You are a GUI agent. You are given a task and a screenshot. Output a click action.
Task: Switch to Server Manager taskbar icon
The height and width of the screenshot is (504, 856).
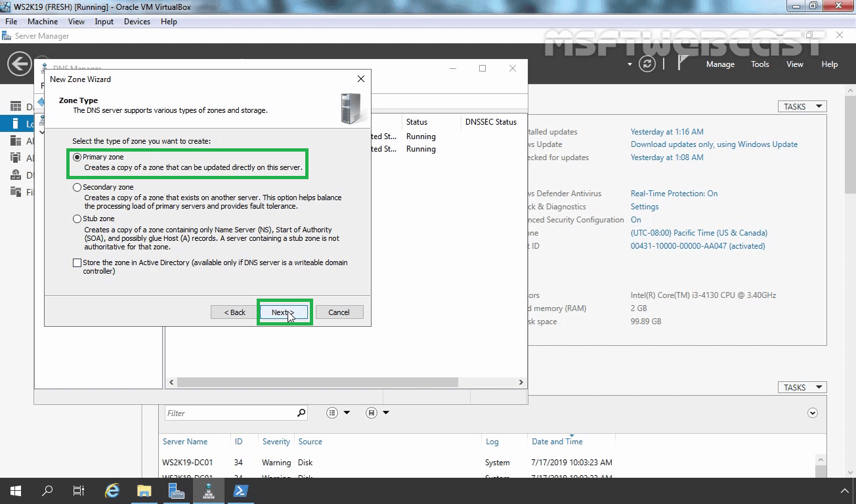coord(176,491)
